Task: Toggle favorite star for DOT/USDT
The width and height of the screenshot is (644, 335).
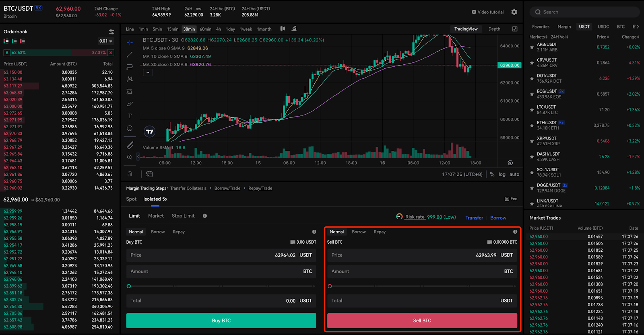Action: point(532,79)
